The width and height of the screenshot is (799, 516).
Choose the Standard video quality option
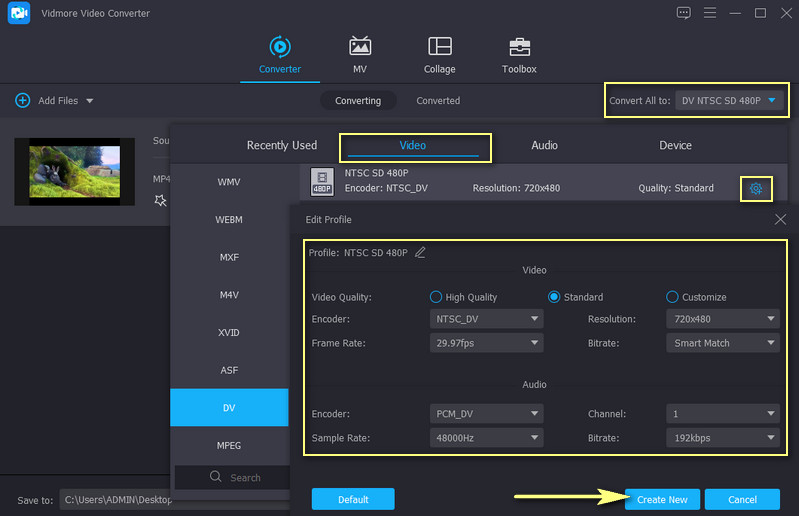(x=554, y=297)
